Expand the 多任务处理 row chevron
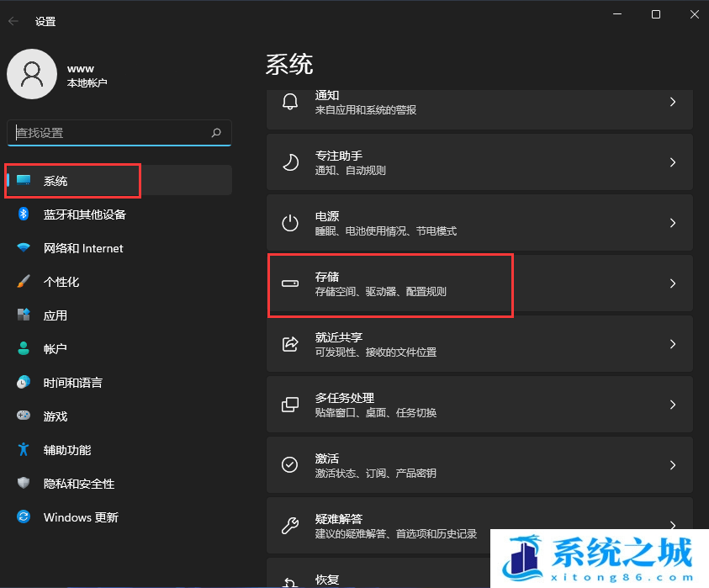This screenshot has width=709, height=588. coord(673,404)
